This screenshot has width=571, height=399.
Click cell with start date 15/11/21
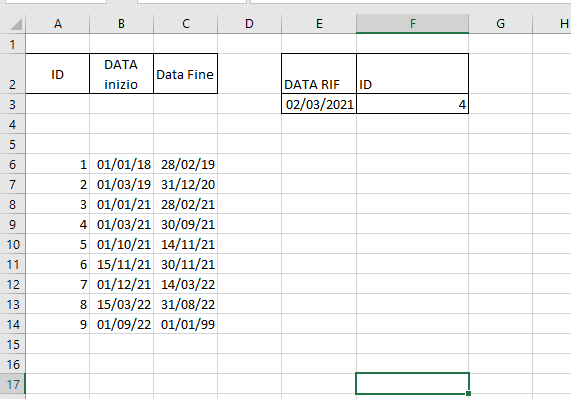[x=121, y=264]
